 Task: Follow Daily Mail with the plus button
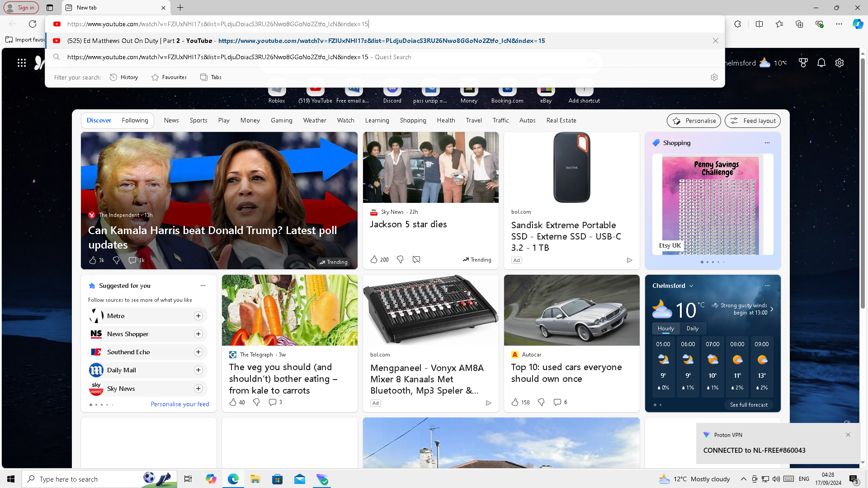click(x=198, y=370)
